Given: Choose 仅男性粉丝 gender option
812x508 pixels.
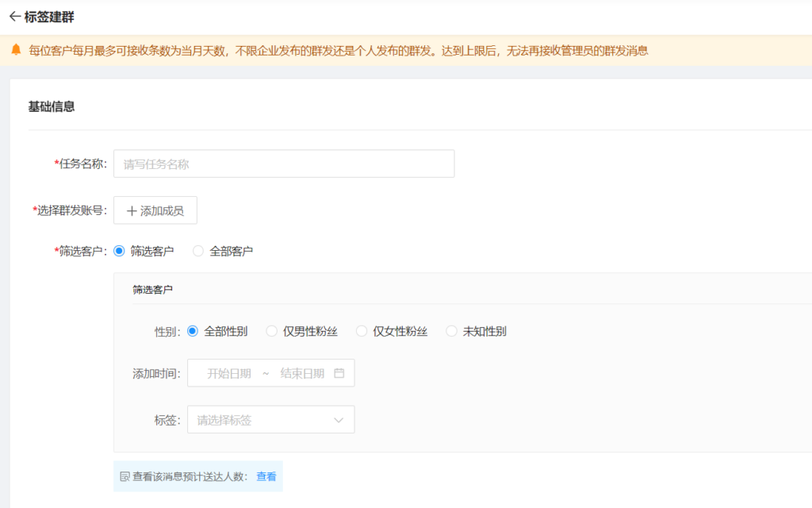Looking at the screenshot, I should 271,331.
